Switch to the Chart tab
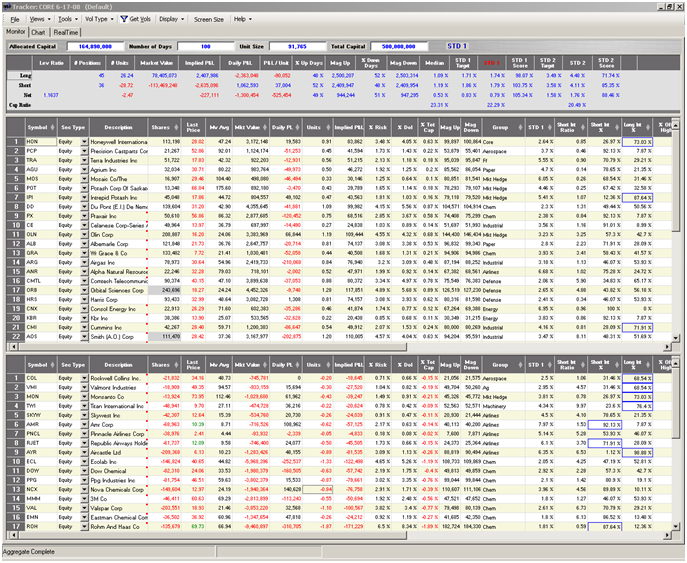Image resolution: width=687 pixels, height=563 pixels. pos(39,32)
